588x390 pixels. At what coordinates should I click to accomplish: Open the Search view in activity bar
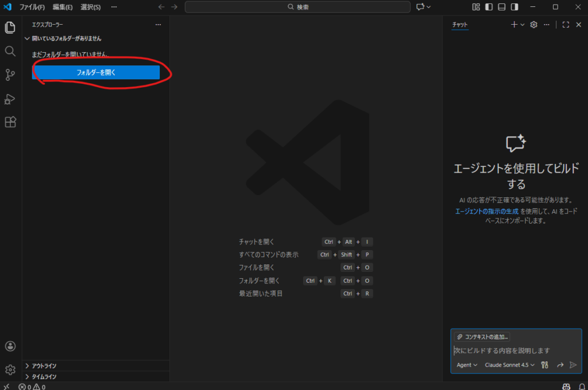tap(10, 51)
